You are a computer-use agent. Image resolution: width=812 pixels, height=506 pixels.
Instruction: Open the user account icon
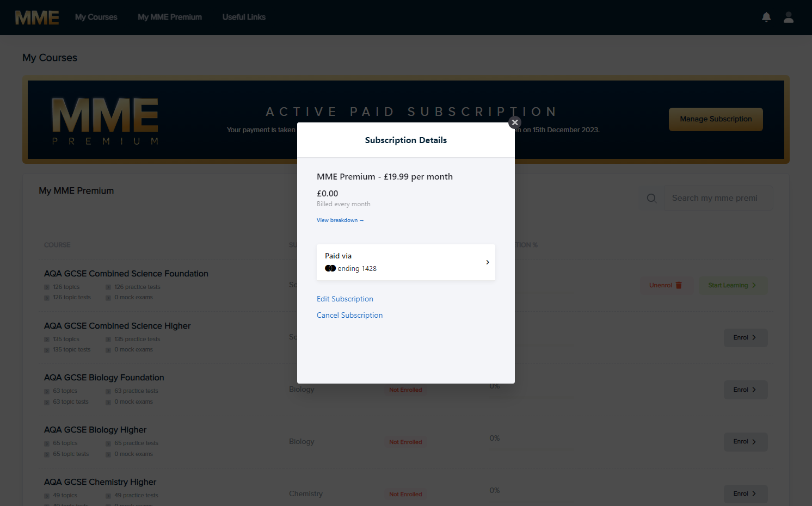click(789, 17)
